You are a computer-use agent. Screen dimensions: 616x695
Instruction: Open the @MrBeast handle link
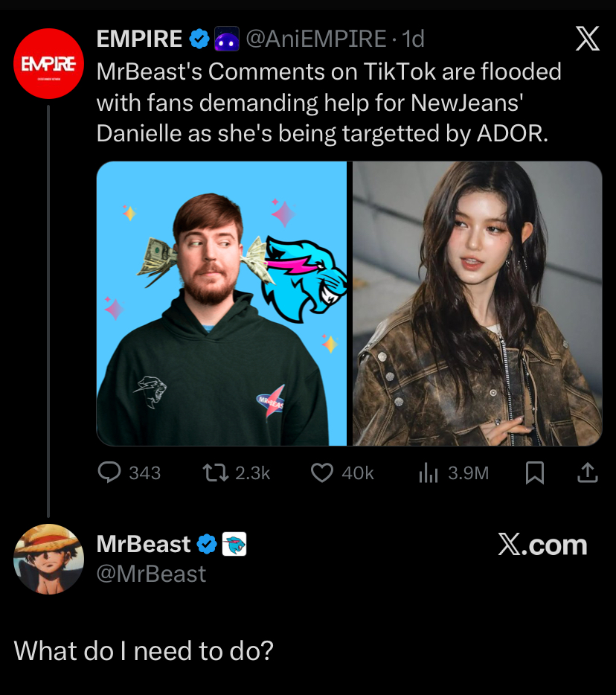click(151, 574)
